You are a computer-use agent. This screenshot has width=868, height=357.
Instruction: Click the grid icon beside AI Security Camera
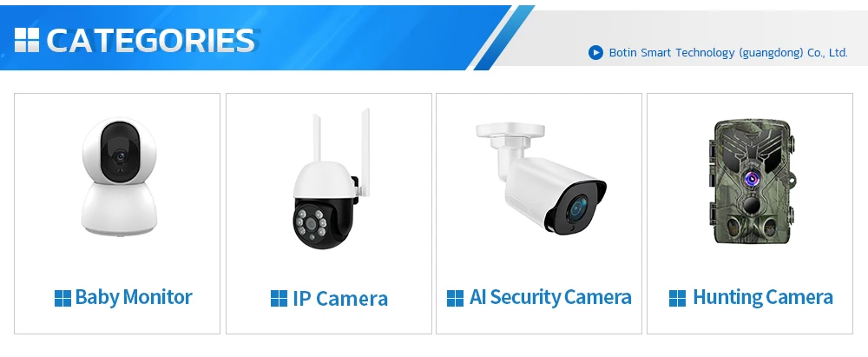(x=455, y=298)
